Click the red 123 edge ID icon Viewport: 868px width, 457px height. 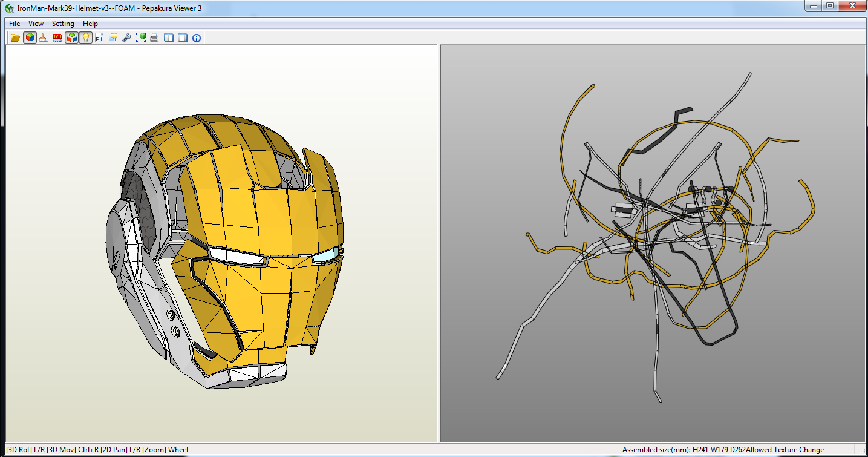point(57,38)
